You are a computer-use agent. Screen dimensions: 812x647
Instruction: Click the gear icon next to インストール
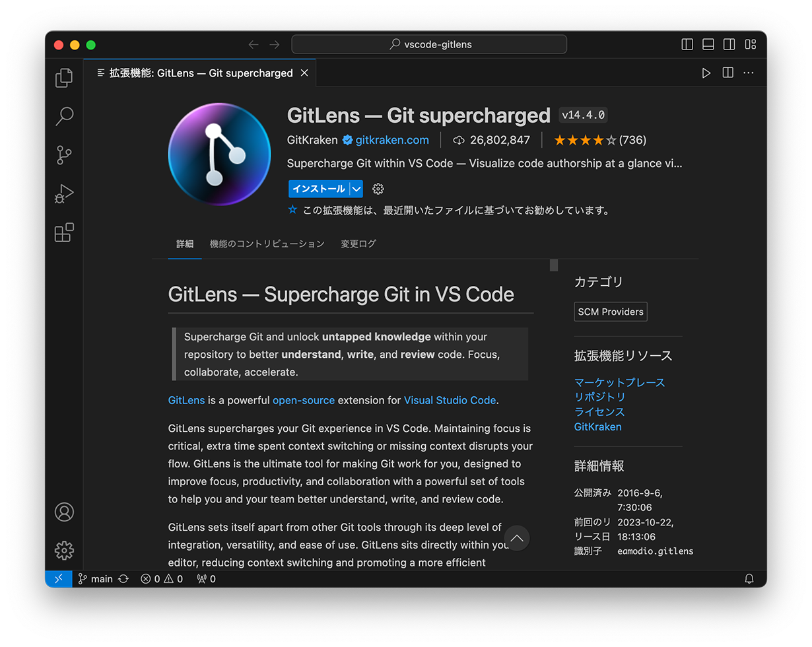[378, 189]
